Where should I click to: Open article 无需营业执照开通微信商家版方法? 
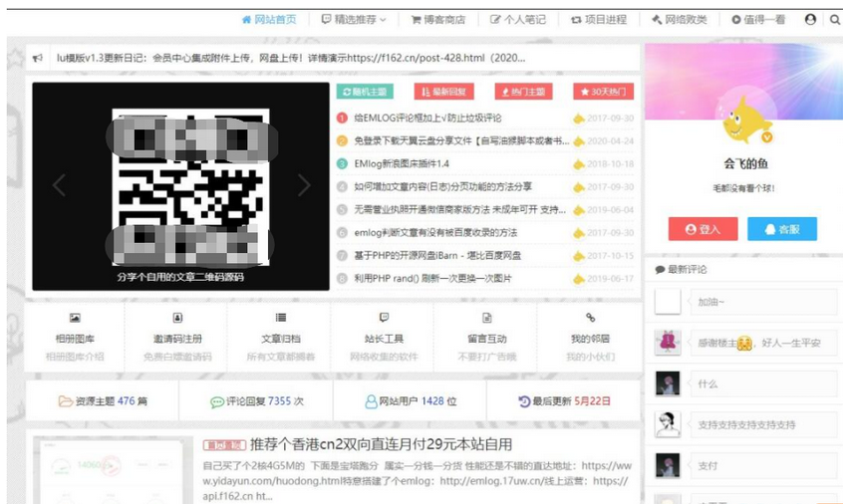point(459,210)
